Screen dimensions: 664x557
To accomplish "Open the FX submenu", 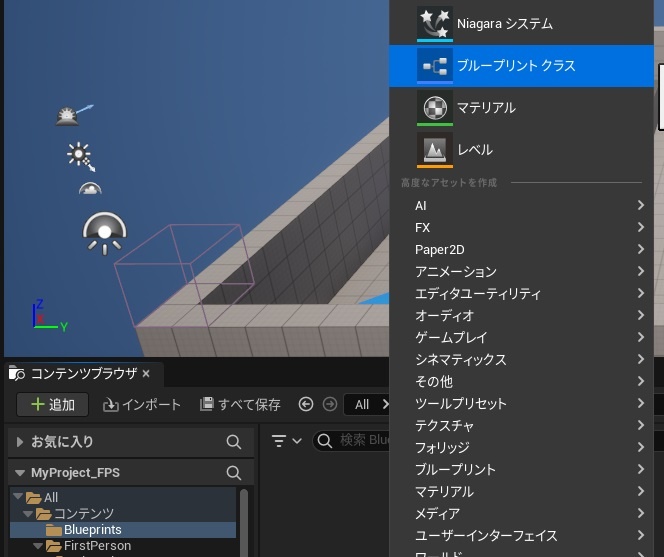I will tap(521, 227).
